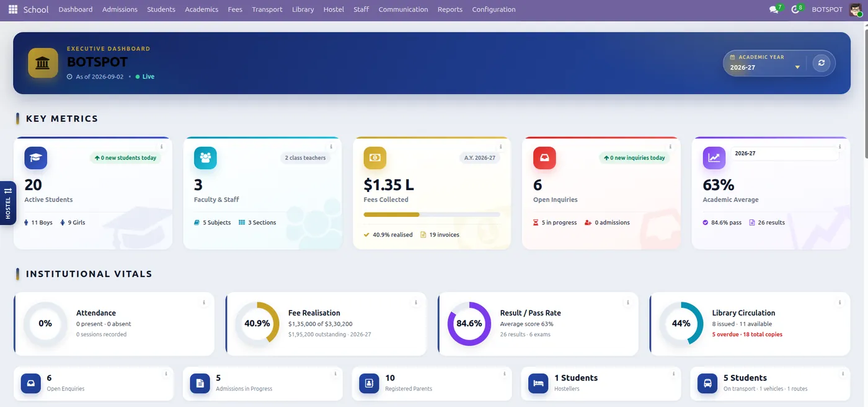Open the Admissions menu
The height and width of the screenshot is (407, 868).
[120, 9]
